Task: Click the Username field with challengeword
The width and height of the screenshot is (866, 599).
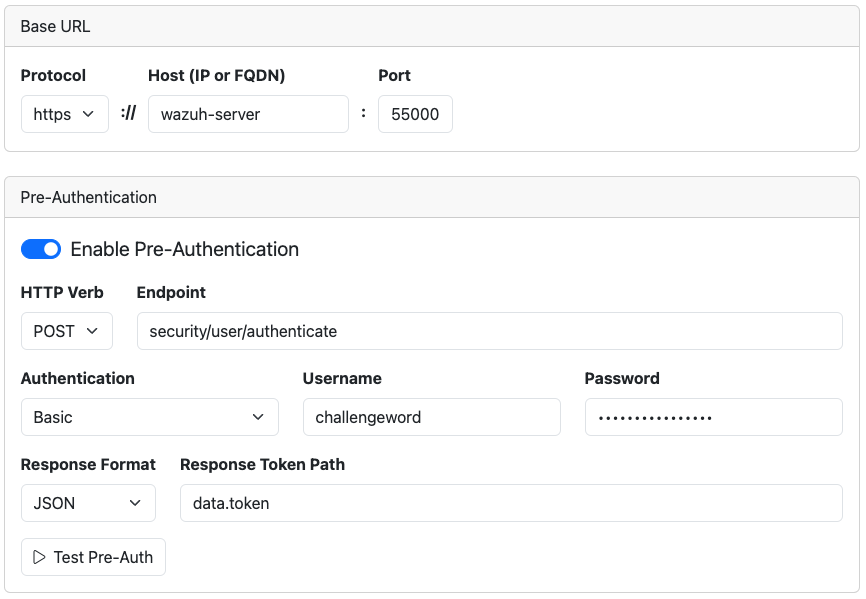Action: (x=432, y=417)
